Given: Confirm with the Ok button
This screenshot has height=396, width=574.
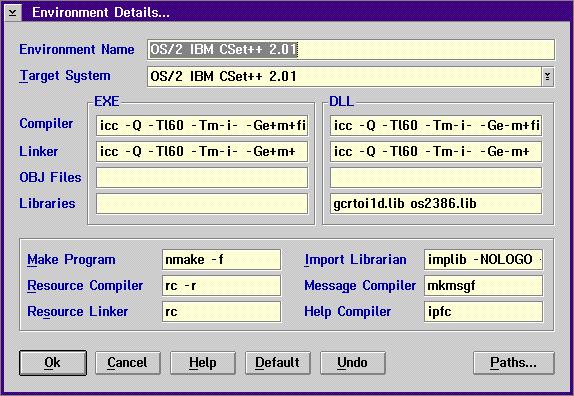Looking at the screenshot, I should click(x=53, y=363).
